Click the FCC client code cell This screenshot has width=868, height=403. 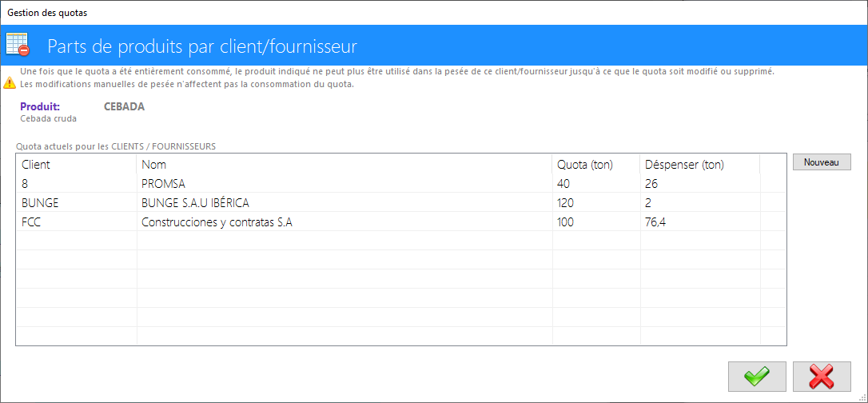pos(77,222)
